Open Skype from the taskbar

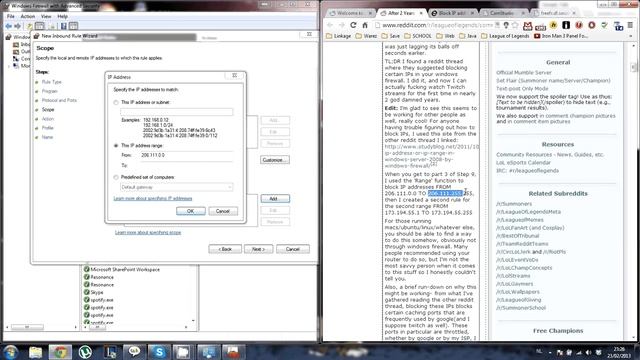coord(159,352)
